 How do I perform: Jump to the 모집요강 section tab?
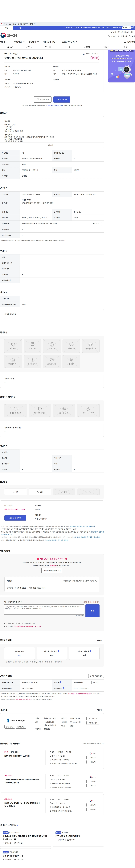(9, 47)
